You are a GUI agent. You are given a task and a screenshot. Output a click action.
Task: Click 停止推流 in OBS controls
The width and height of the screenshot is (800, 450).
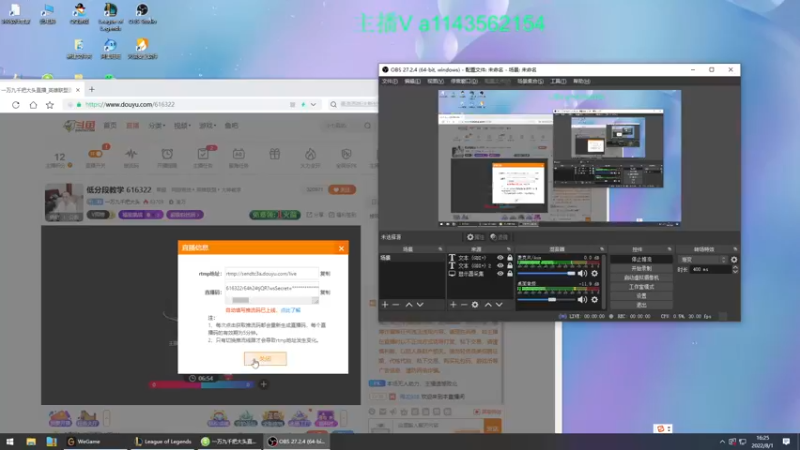[641, 259]
